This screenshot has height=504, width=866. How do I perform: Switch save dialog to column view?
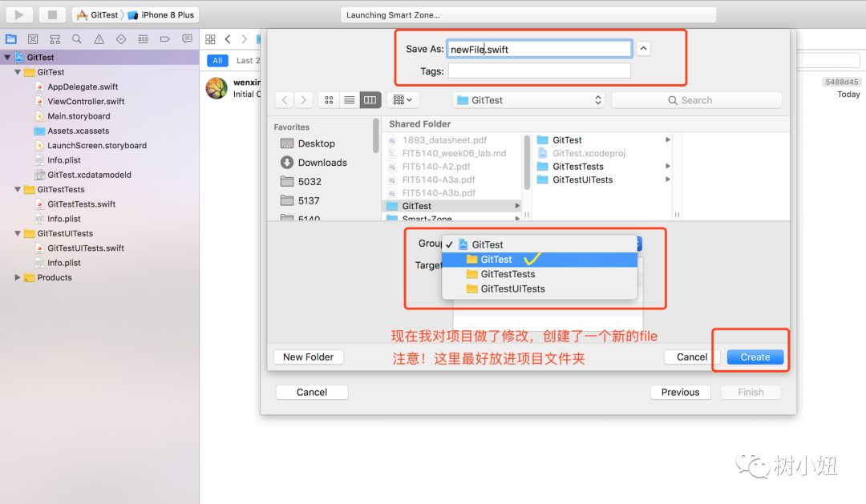click(370, 100)
